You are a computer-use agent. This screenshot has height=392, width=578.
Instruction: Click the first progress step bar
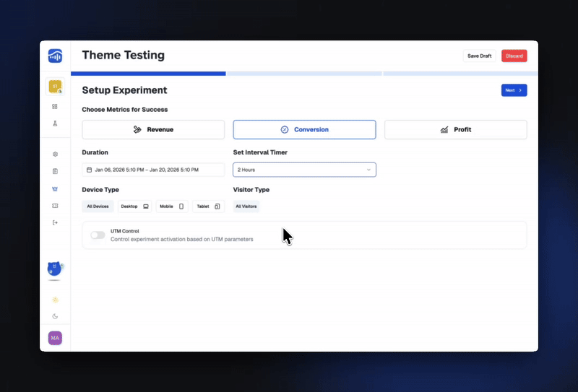(148, 74)
